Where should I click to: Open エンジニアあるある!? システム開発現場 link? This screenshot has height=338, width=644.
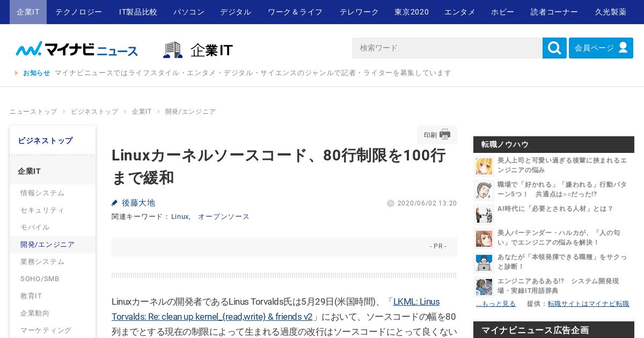point(558,286)
